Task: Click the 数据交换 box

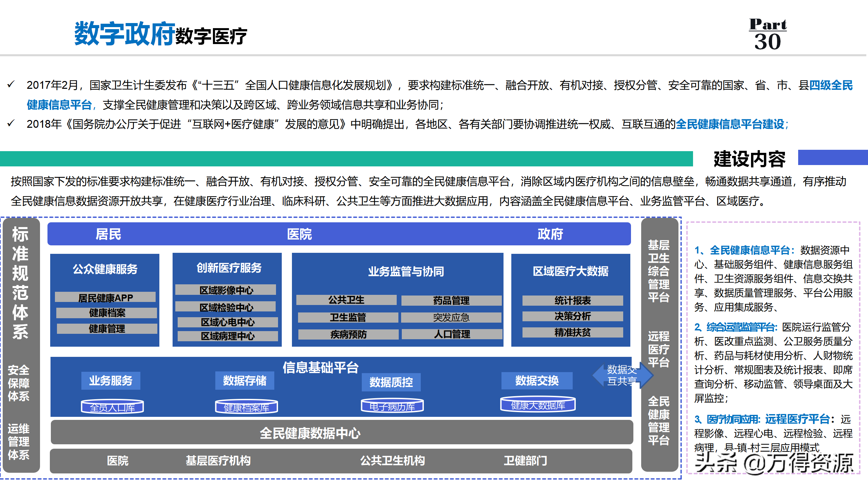Action: 537,381
